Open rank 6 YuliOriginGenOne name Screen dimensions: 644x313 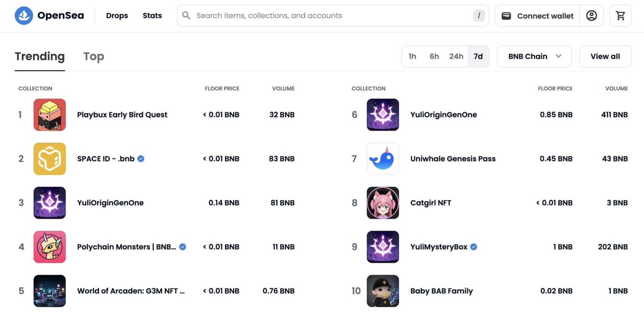(x=444, y=115)
